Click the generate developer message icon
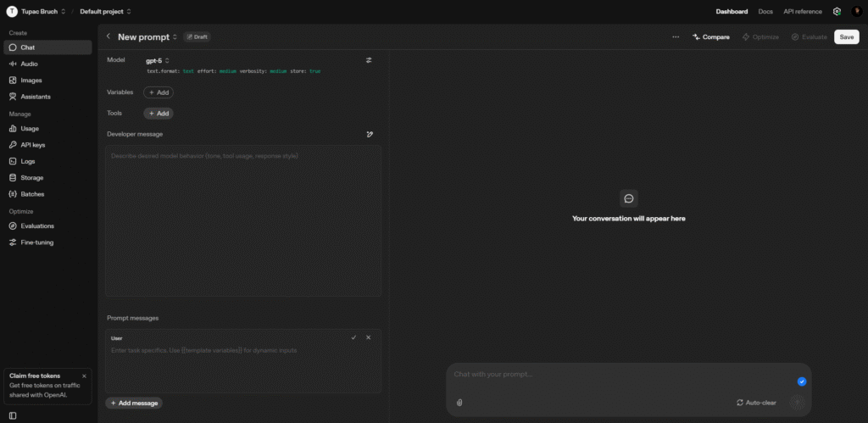Viewport: 868px width, 423px height. [x=370, y=134]
